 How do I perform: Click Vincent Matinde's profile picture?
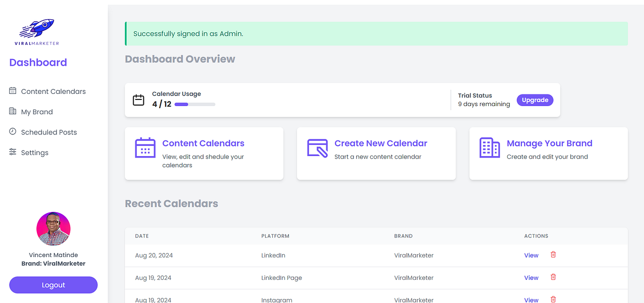click(54, 229)
